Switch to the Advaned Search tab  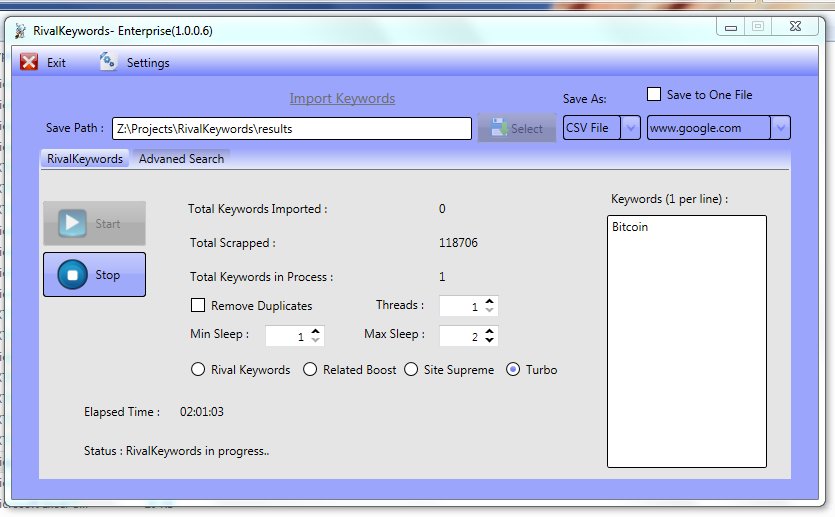(181, 159)
